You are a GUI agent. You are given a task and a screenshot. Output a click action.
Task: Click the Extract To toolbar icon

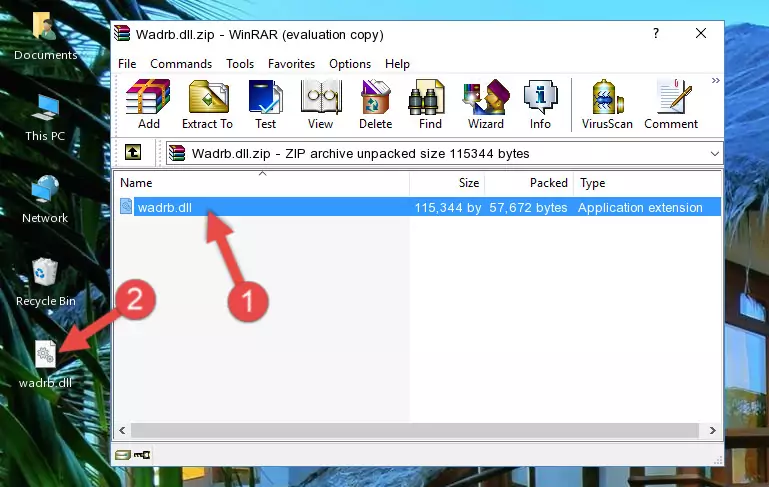[x=207, y=104]
